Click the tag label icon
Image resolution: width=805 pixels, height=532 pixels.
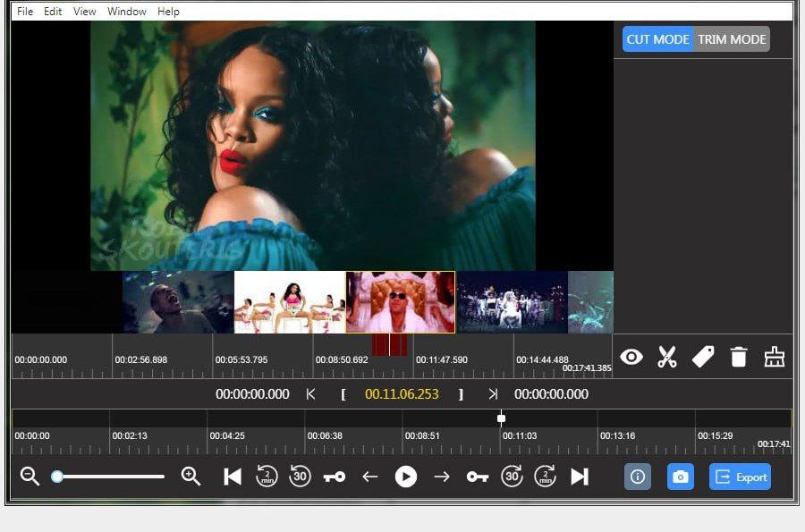point(703,357)
